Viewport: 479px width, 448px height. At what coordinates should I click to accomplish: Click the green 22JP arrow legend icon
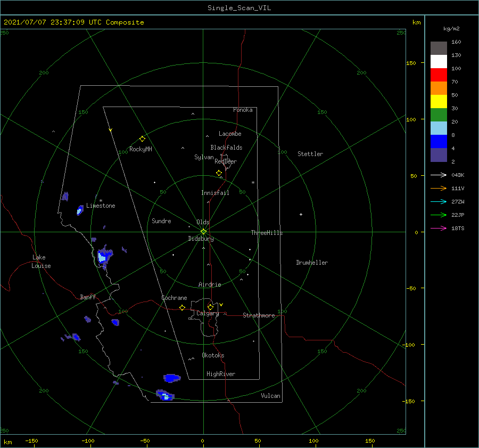[x=439, y=215]
